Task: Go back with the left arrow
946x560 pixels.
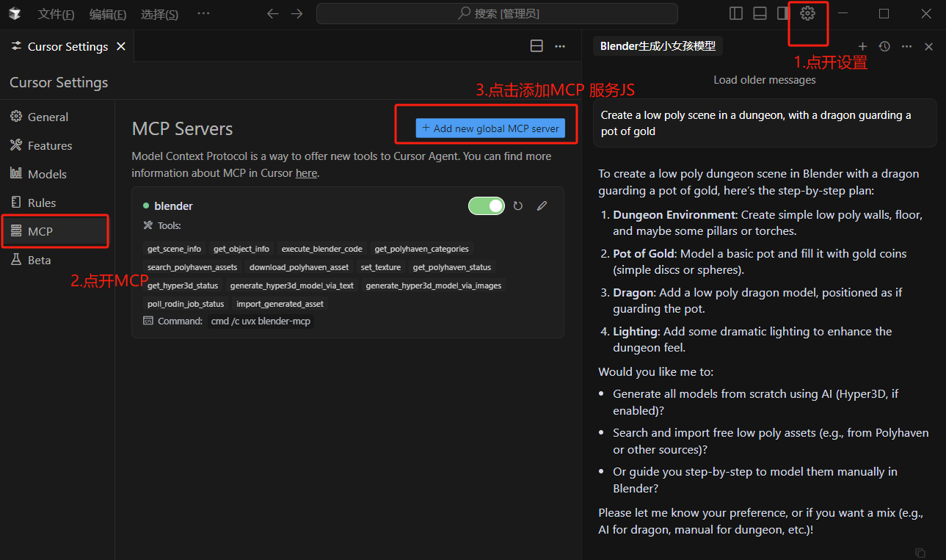Action: click(x=273, y=13)
